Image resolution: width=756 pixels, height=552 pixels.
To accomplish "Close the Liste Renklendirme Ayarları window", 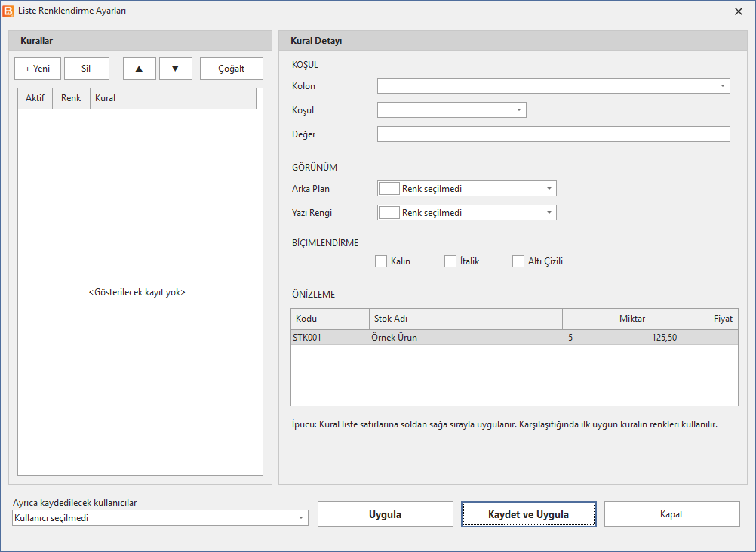I will 739,11.
